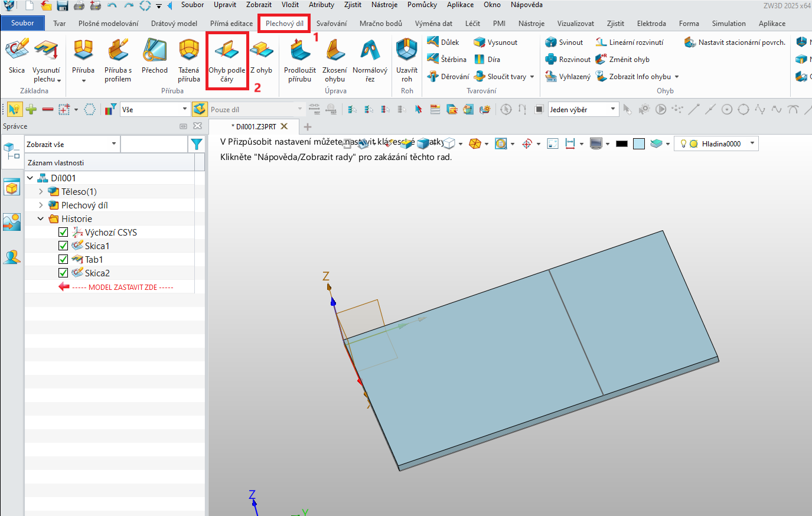Open the Soubor file tab
Viewport: 812px width, 516px height.
point(22,23)
